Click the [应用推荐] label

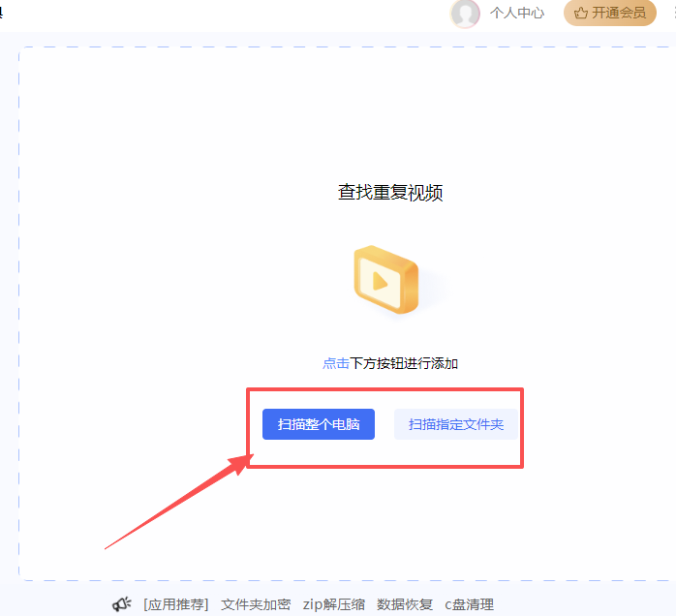pyautogui.click(x=175, y=604)
